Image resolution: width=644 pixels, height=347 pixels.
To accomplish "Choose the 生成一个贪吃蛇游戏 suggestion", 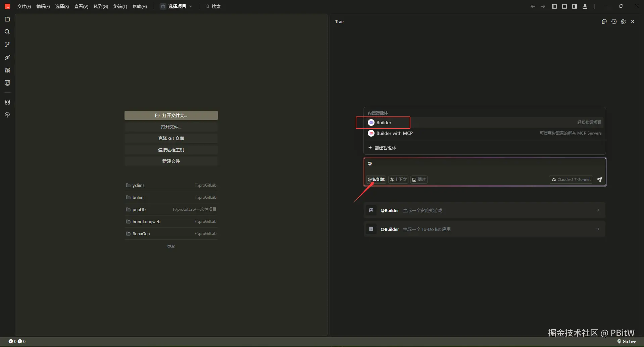I will click(485, 210).
